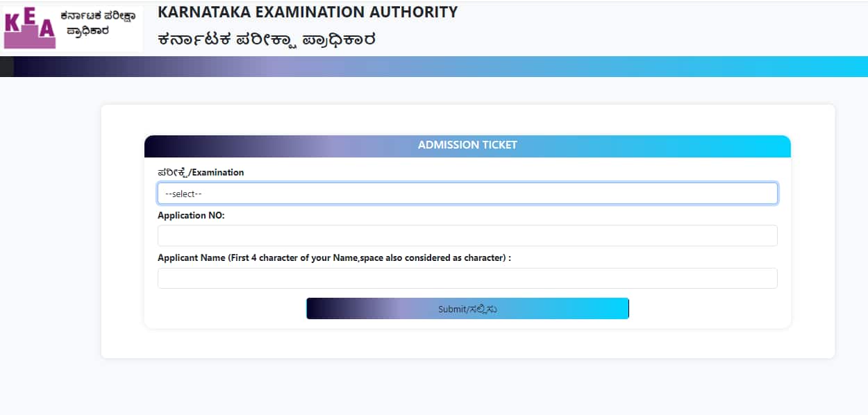Click the Applicant Name instruction label
This screenshot has height=415, width=868.
(x=334, y=258)
